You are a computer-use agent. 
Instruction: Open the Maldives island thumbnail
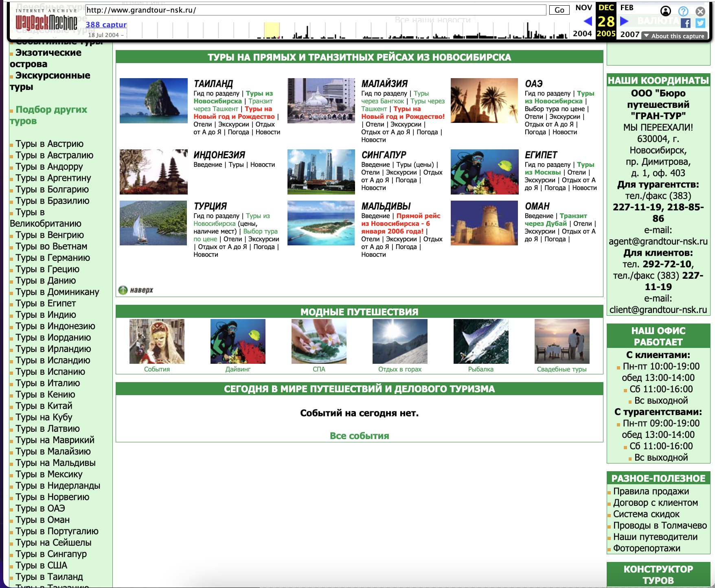tap(321, 223)
